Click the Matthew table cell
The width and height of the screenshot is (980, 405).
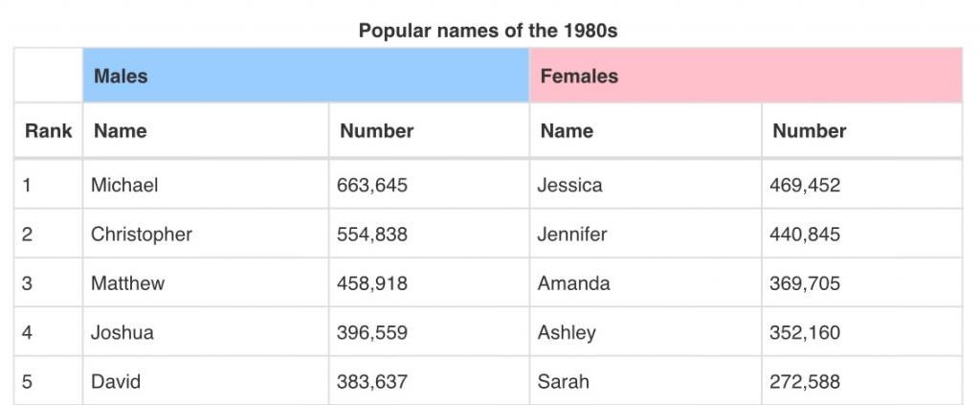click(x=206, y=283)
